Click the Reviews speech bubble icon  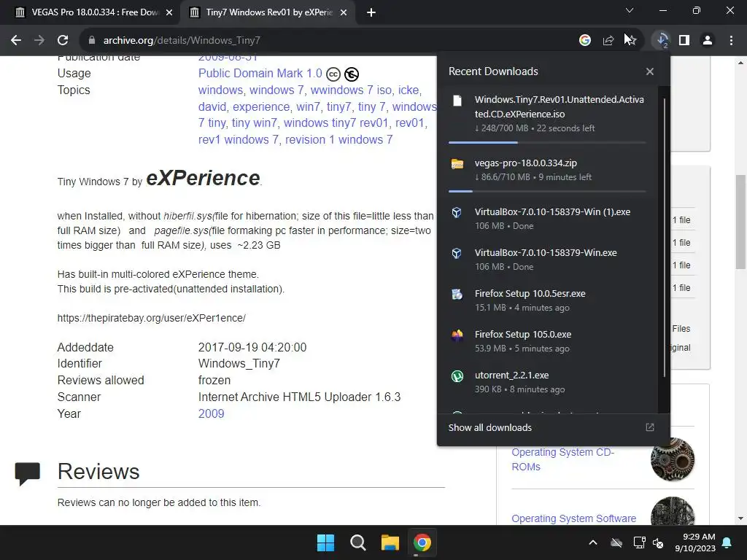click(28, 473)
